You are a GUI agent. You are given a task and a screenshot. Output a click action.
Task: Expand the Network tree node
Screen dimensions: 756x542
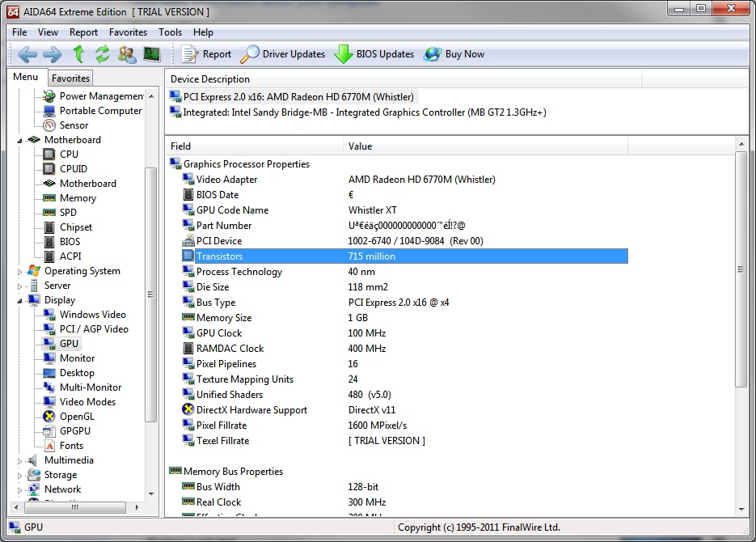[19, 489]
